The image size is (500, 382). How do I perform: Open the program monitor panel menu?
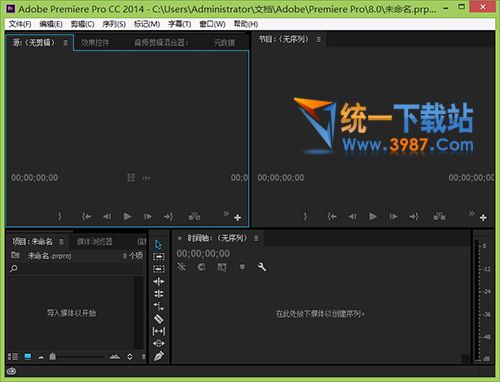[319, 40]
